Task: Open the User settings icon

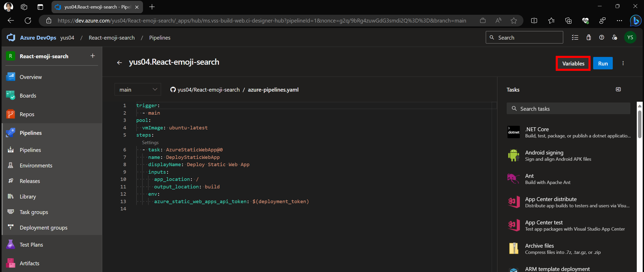Action: coord(615,37)
